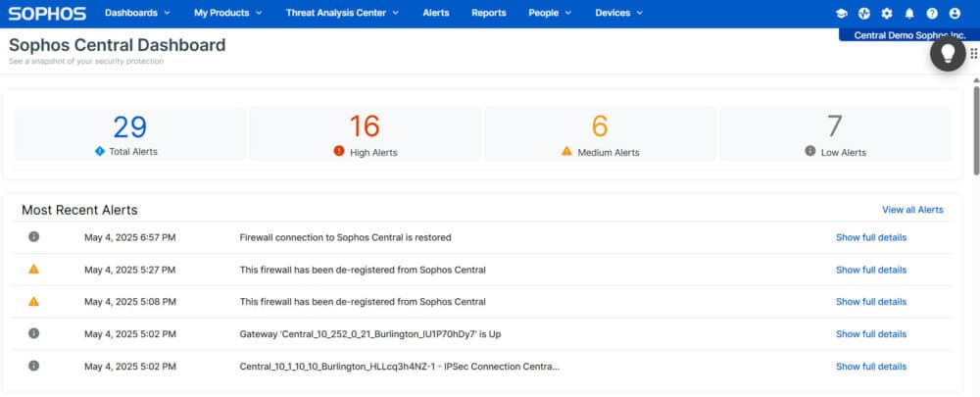Click the 'May 4, 2025 6:57 PM' timestamp
Viewport: 980px width, 397px height.
(130, 237)
